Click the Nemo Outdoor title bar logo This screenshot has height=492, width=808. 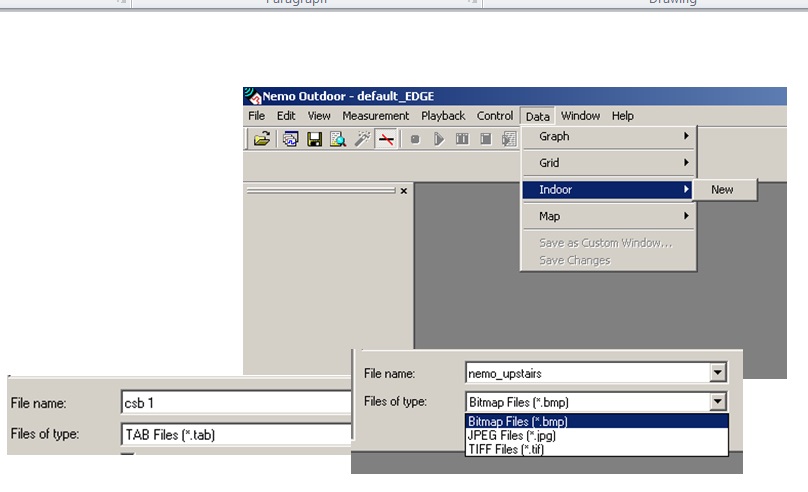point(252,96)
